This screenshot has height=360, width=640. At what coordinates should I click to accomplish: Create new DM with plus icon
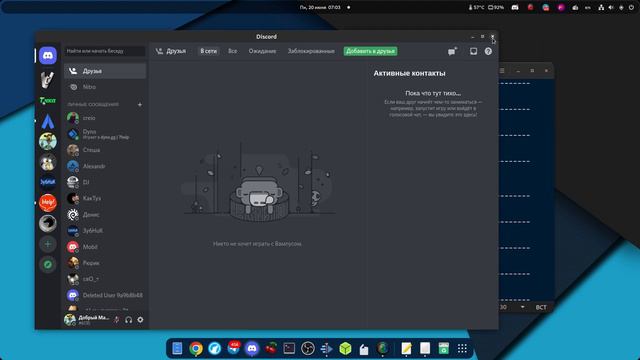point(140,104)
